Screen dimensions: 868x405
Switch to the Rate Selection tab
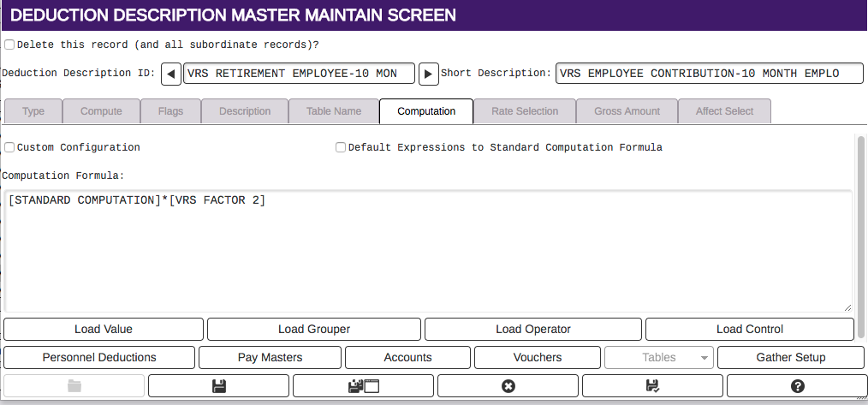pos(525,110)
